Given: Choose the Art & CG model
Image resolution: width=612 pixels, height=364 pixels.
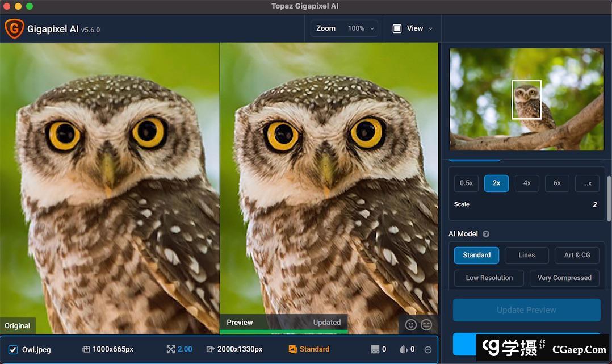Looking at the screenshot, I should coord(577,255).
